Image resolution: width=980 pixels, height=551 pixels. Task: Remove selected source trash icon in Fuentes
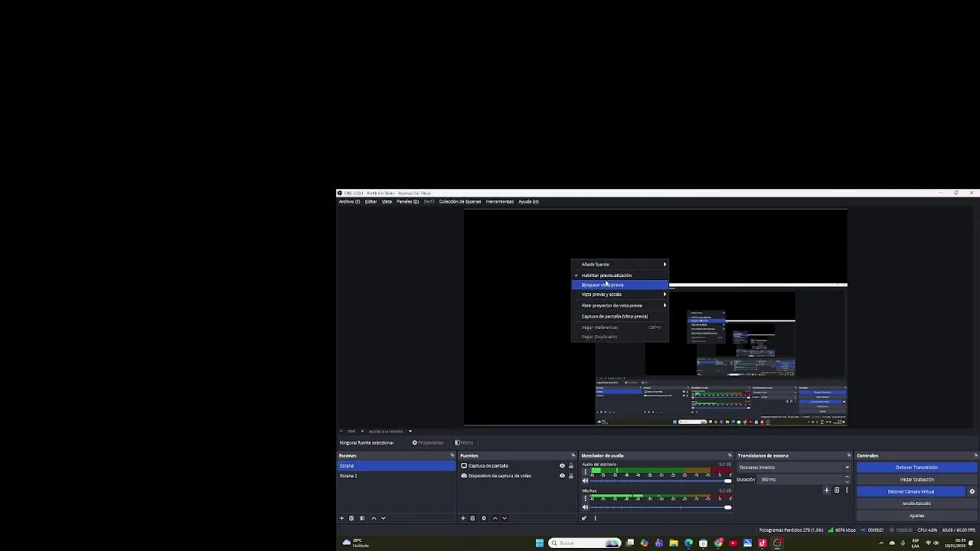pos(472,518)
